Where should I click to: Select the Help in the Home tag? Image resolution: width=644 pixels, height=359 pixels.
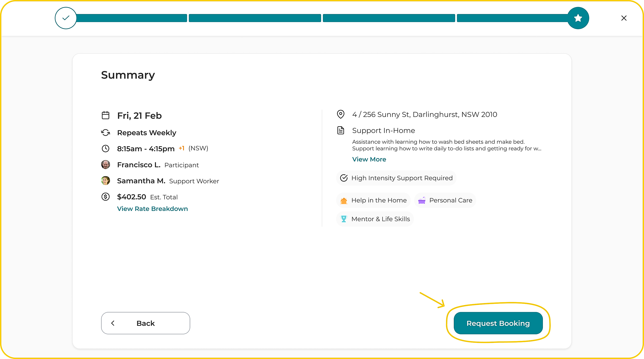[x=373, y=200]
